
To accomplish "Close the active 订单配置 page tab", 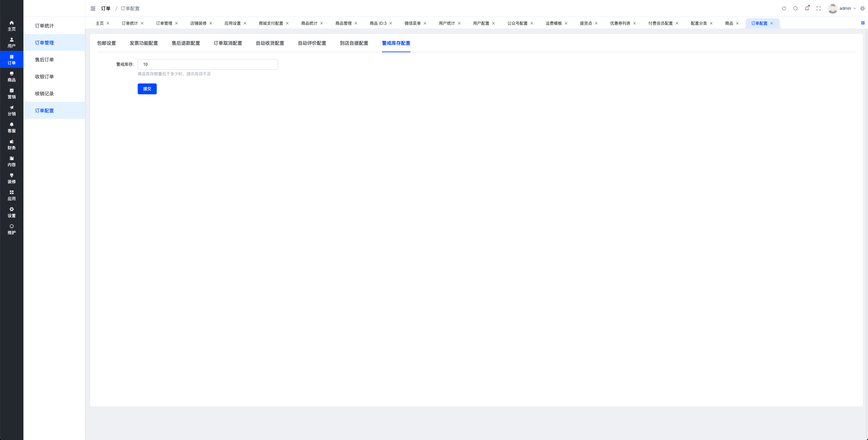I will (772, 23).
